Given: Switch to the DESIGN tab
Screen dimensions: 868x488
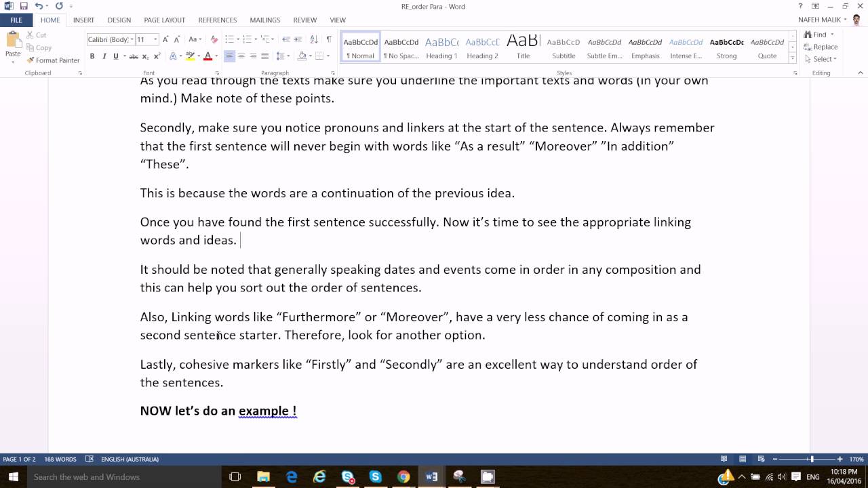Looking at the screenshot, I should (x=119, y=20).
